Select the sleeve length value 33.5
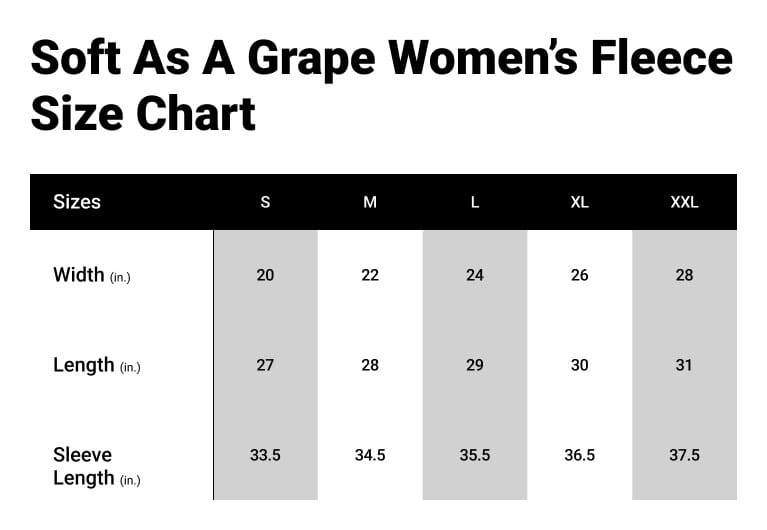 (265, 455)
